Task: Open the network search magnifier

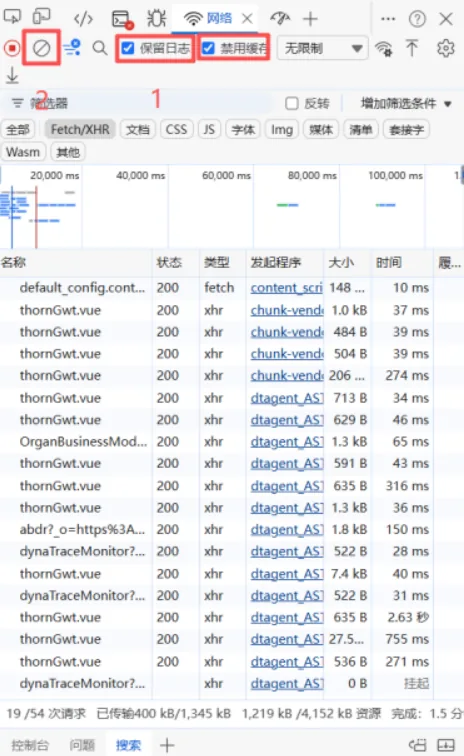Action: [100, 48]
